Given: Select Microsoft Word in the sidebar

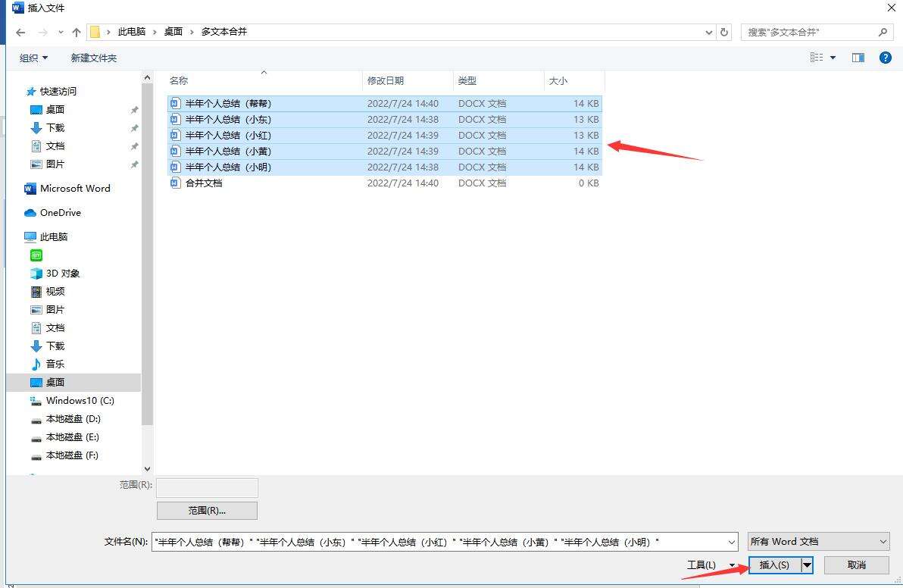Looking at the screenshot, I should pos(74,189).
